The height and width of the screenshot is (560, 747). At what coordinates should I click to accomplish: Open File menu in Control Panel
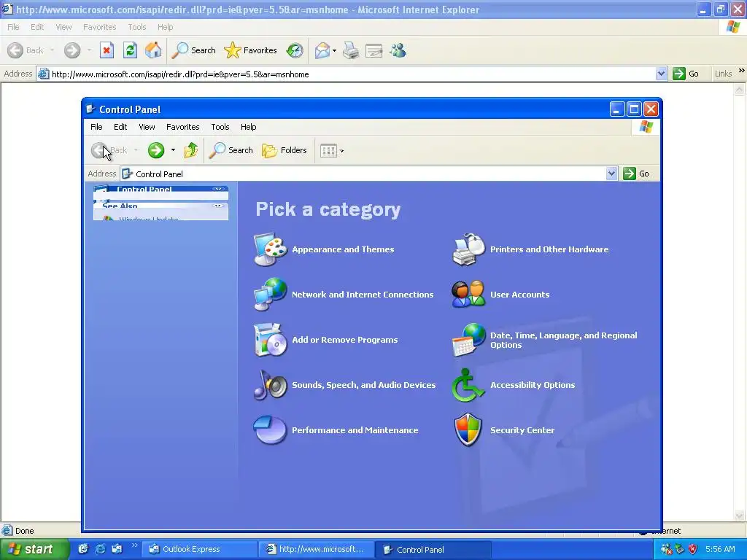tap(96, 127)
